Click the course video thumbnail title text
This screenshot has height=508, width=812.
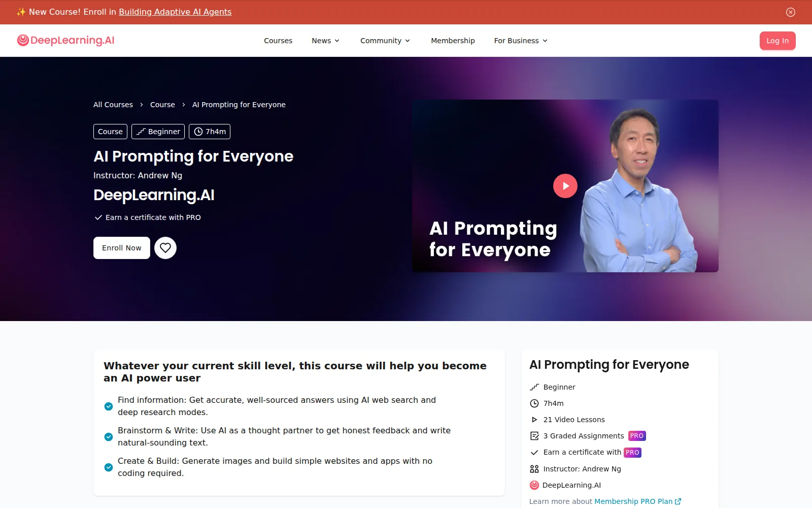[493, 239]
